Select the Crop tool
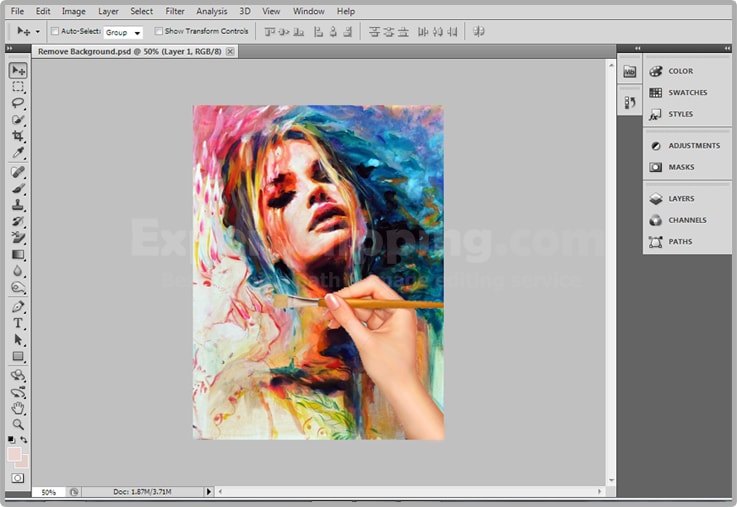 (18, 136)
